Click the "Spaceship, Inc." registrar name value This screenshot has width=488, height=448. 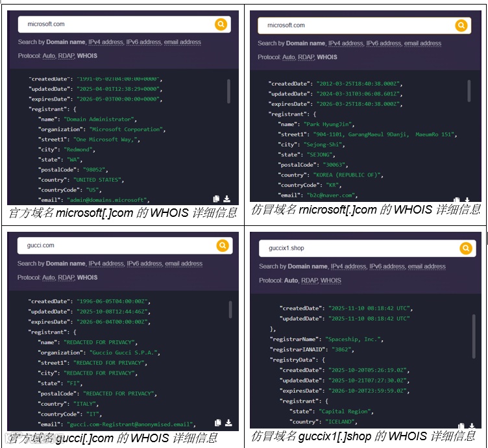(x=353, y=339)
